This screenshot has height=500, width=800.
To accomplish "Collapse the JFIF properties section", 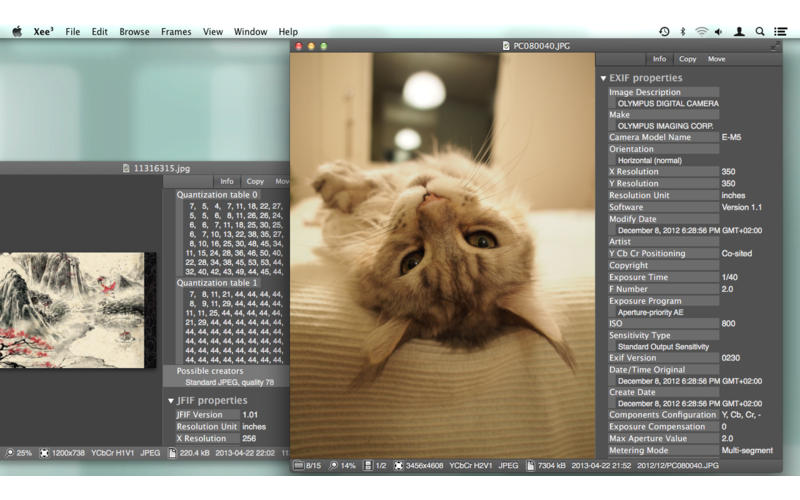I will coord(171,400).
